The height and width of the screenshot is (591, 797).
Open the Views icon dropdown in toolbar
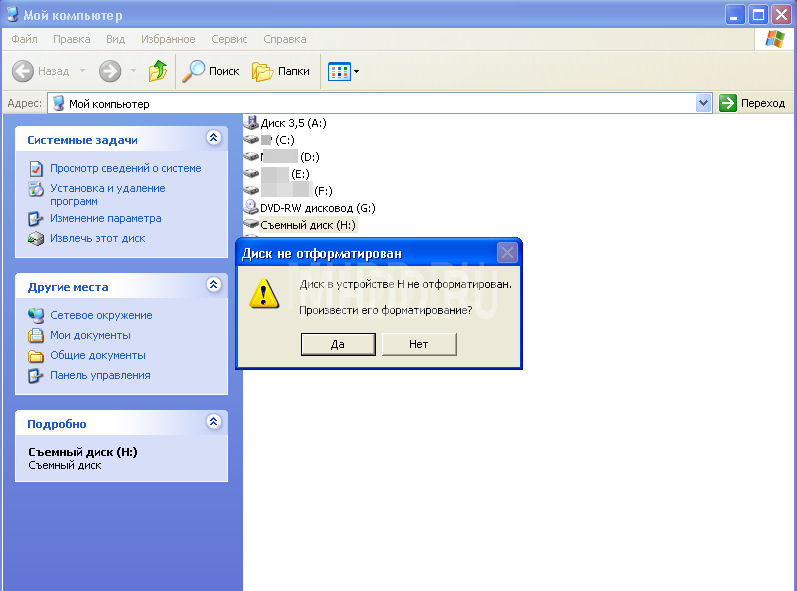pos(344,71)
